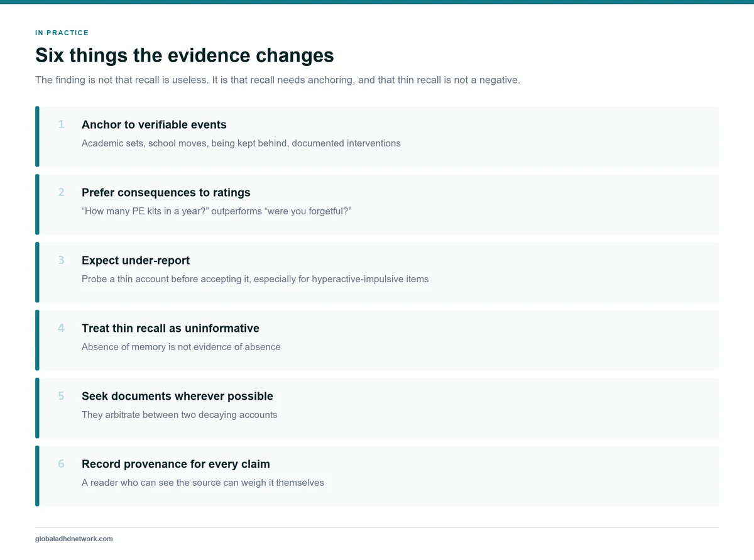Click the line 'Probe a thin account...'
Image resolution: width=754 pixels, height=560 pixels.
pyautogui.click(x=255, y=279)
